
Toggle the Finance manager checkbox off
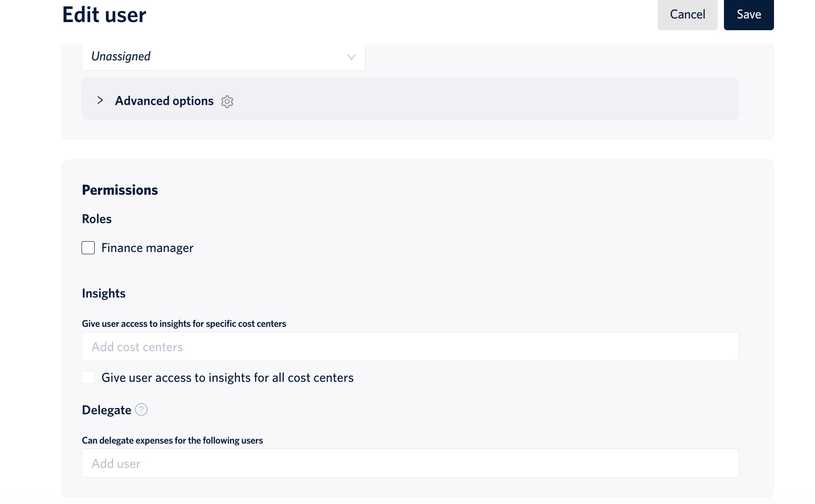coord(88,247)
